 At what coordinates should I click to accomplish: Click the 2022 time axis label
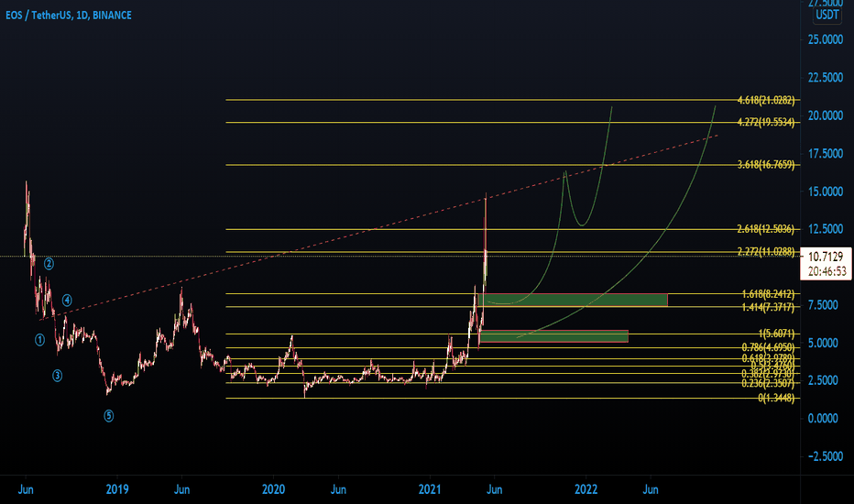coord(586,489)
